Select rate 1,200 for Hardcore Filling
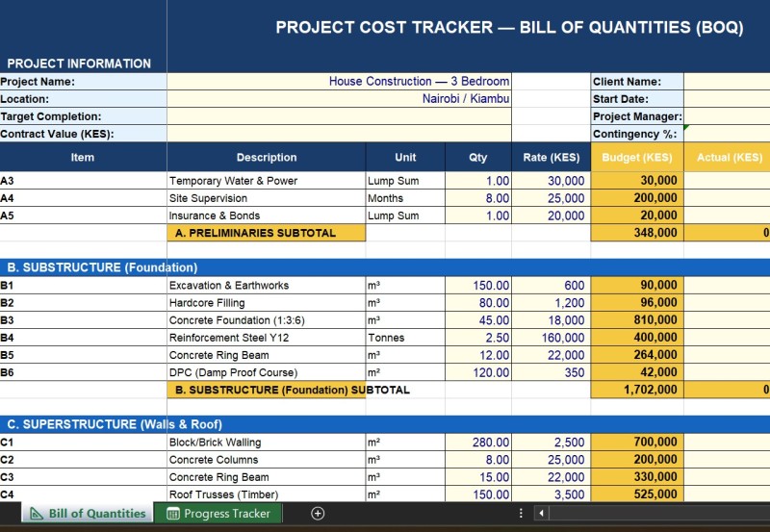The height and width of the screenshot is (532, 770). tap(551, 302)
